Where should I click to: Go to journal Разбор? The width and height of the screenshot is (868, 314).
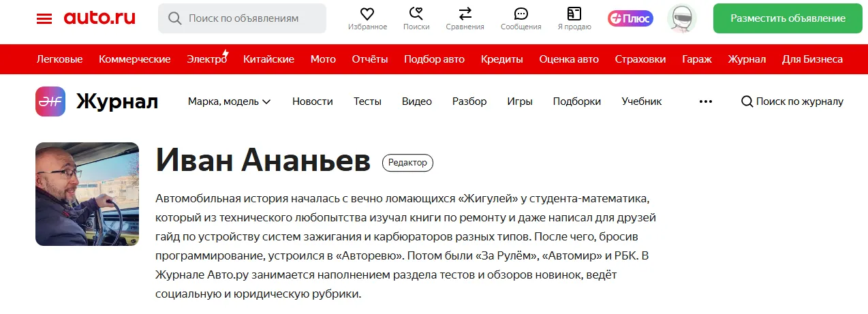pyautogui.click(x=469, y=101)
